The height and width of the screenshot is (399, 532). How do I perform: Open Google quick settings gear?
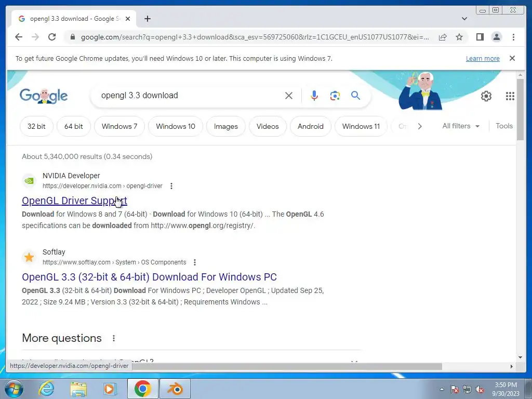(x=486, y=96)
